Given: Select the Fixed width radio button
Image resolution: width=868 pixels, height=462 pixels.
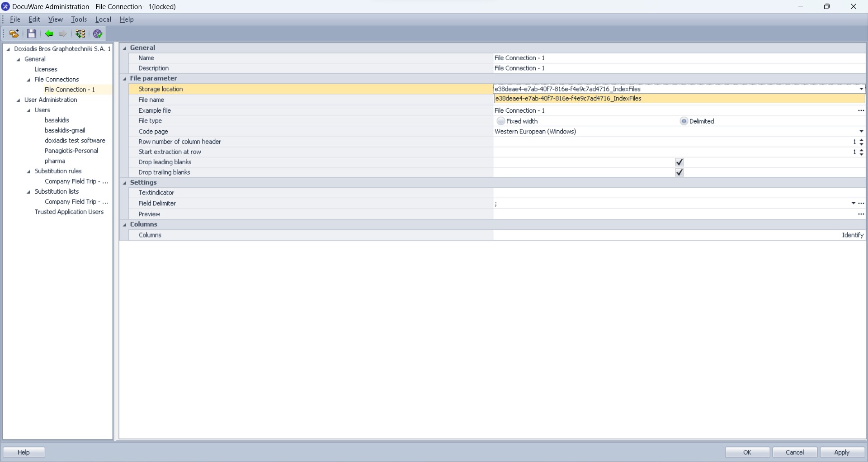Looking at the screenshot, I should (x=500, y=121).
